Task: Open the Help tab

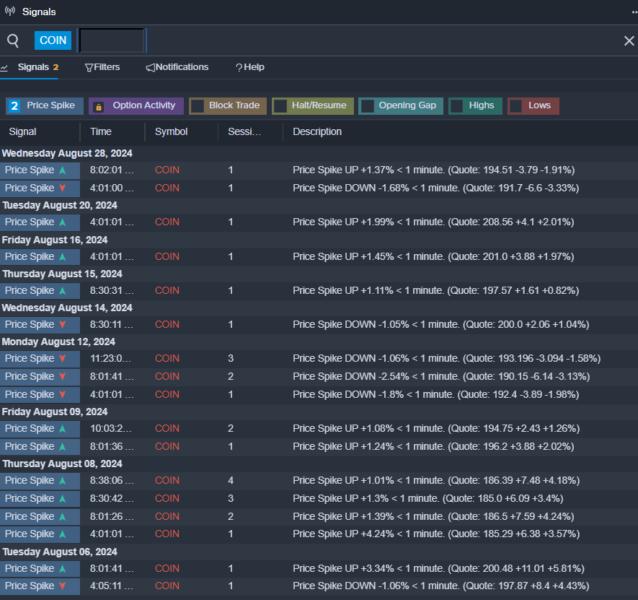Action: (250, 67)
